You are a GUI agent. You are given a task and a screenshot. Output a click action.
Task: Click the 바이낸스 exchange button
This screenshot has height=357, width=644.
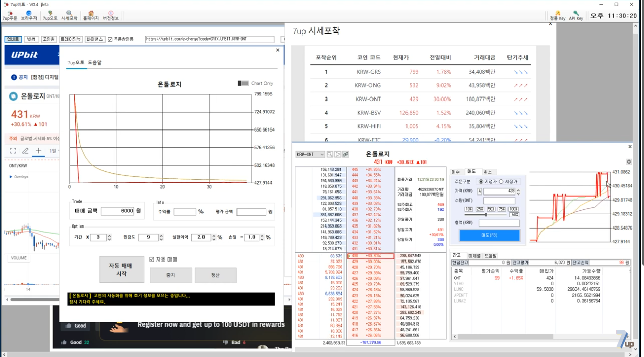(x=94, y=39)
